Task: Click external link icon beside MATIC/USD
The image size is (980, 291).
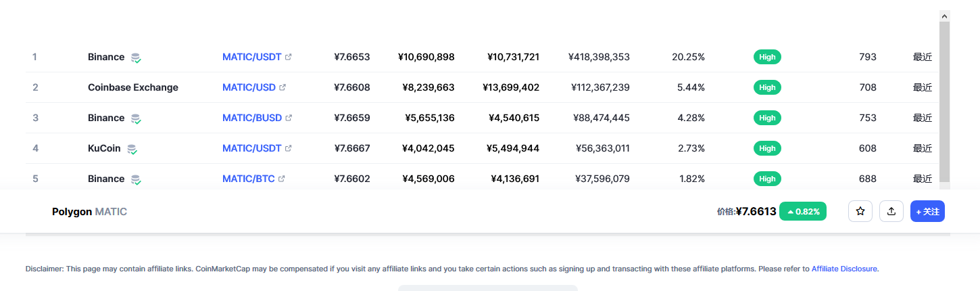Action: pos(283,87)
